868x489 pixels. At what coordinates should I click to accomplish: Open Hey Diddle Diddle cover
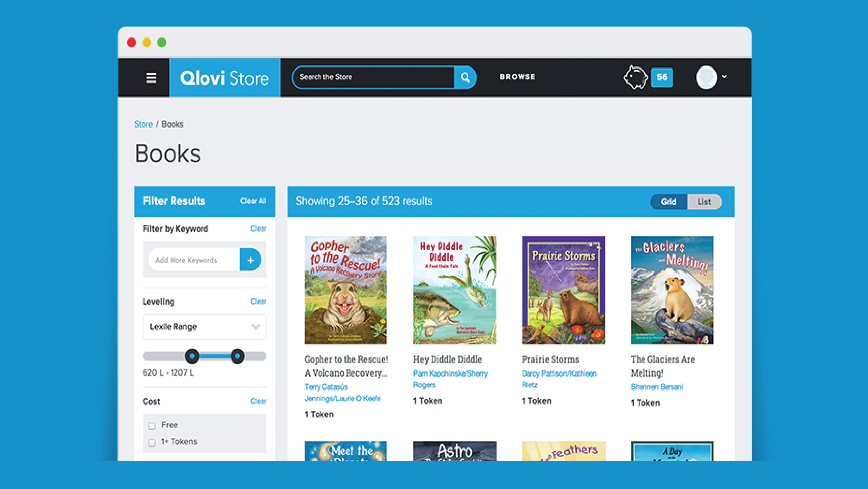pos(455,290)
